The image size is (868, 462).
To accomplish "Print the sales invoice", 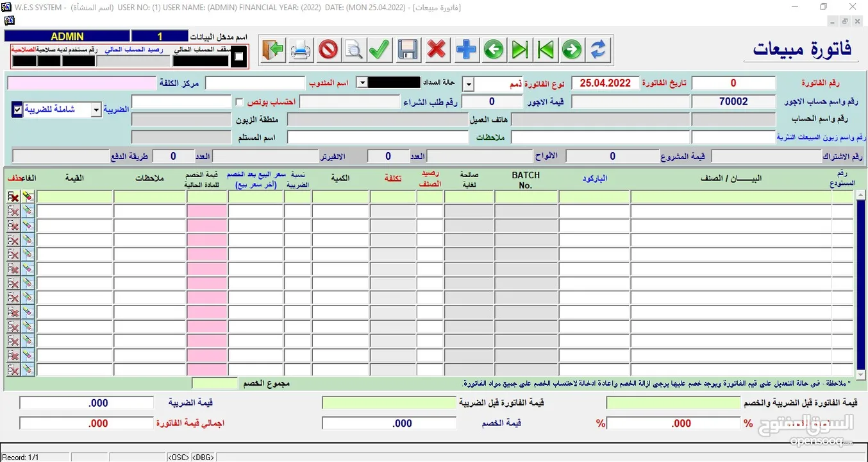I will (301, 50).
